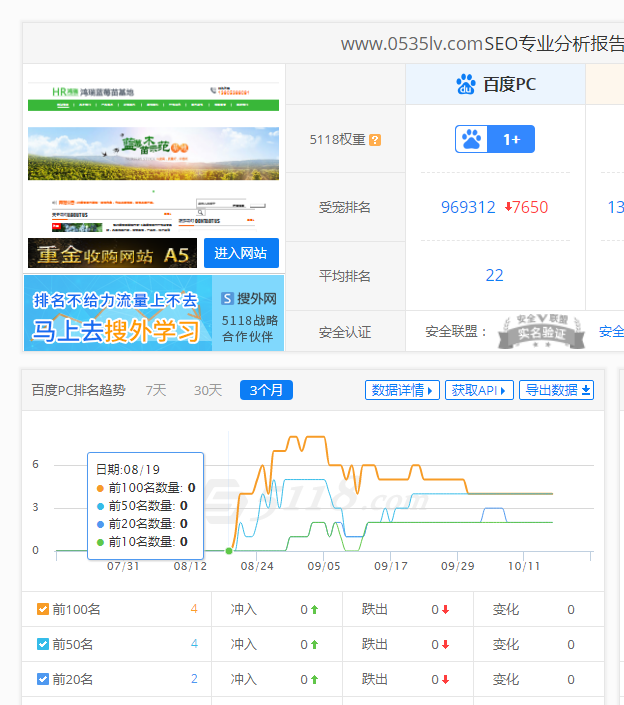Uncheck the 前50名 checkbox
624x705 pixels.
tap(43, 644)
